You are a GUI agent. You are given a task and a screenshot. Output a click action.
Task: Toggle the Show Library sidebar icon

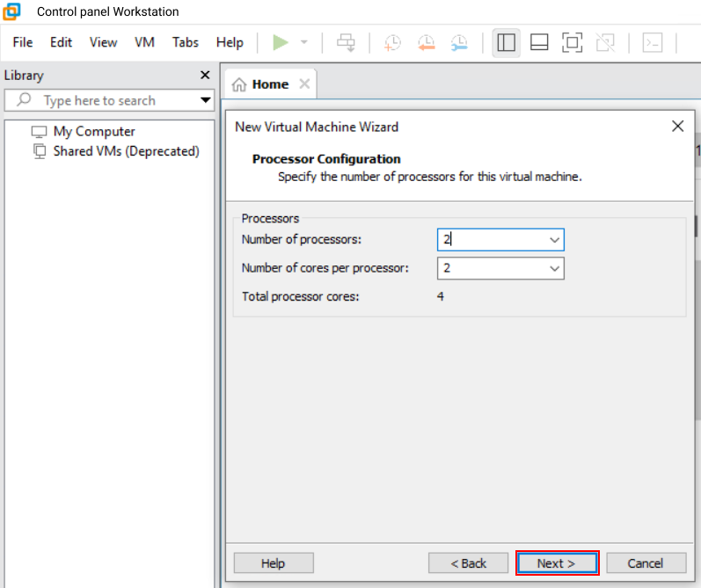coord(506,42)
